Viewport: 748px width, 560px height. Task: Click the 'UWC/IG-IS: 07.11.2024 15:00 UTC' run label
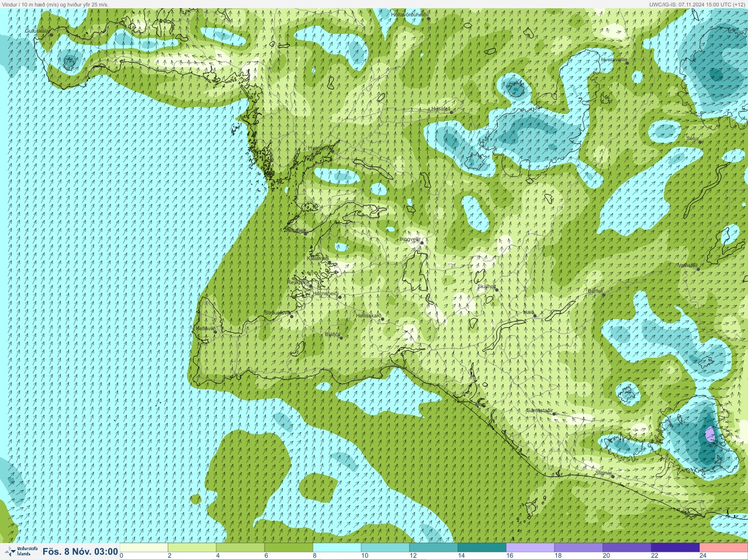[691, 4]
